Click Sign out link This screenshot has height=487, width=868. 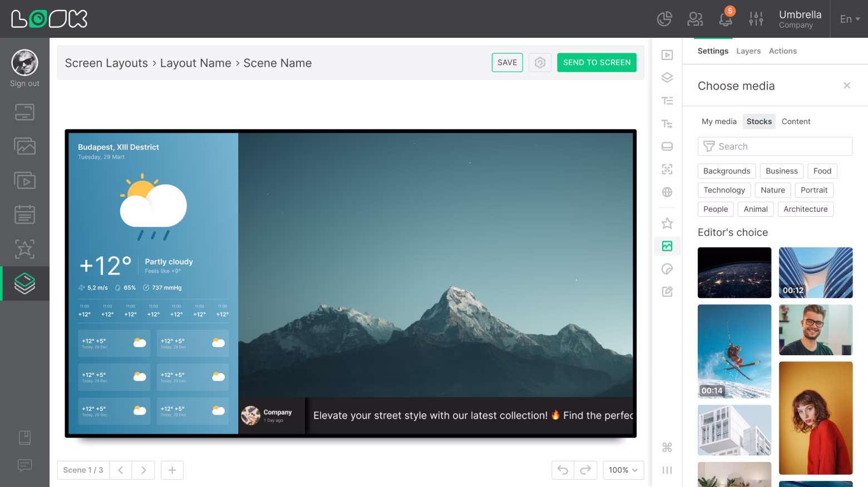point(24,83)
